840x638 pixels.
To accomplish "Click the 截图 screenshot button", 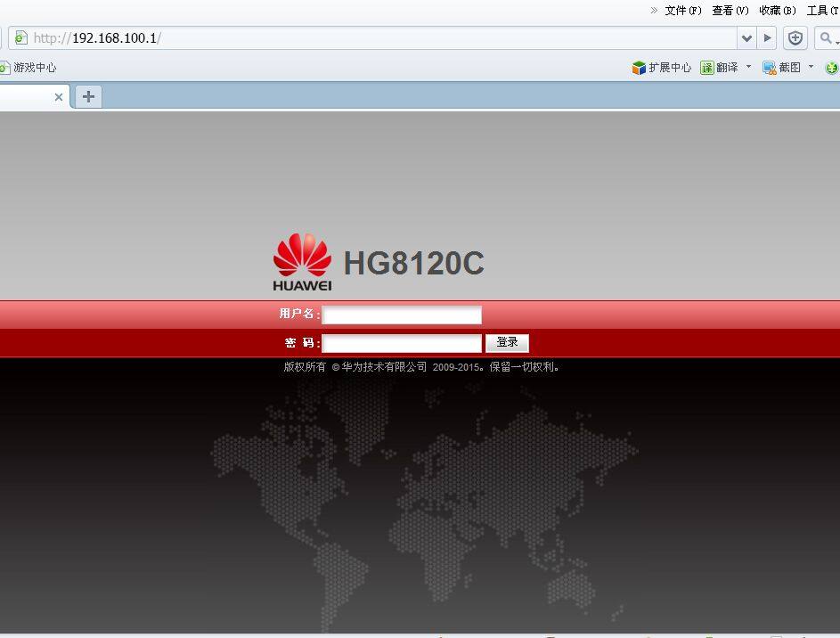I will pyautogui.click(x=781, y=68).
